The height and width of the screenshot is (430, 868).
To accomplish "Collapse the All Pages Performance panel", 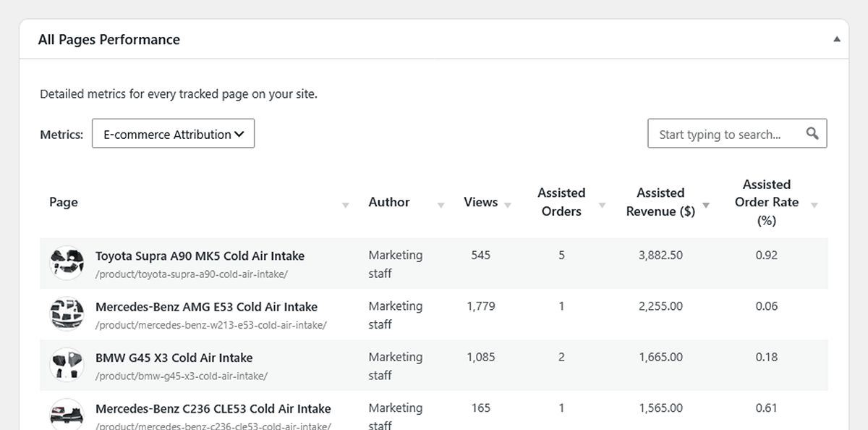I will click(837, 40).
